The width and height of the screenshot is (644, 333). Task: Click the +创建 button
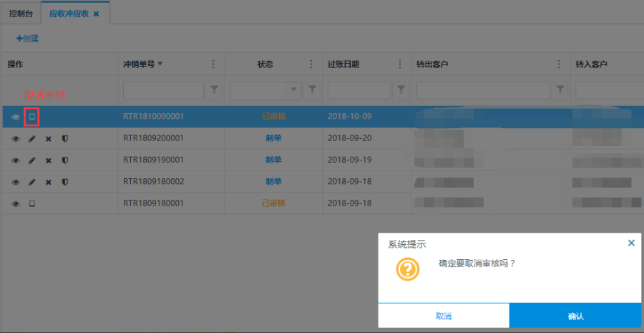point(27,38)
